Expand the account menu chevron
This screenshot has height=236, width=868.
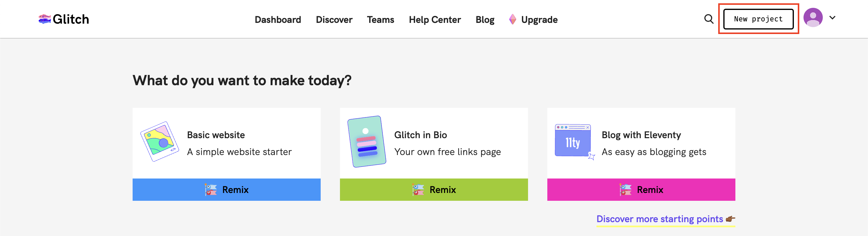pos(832,18)
